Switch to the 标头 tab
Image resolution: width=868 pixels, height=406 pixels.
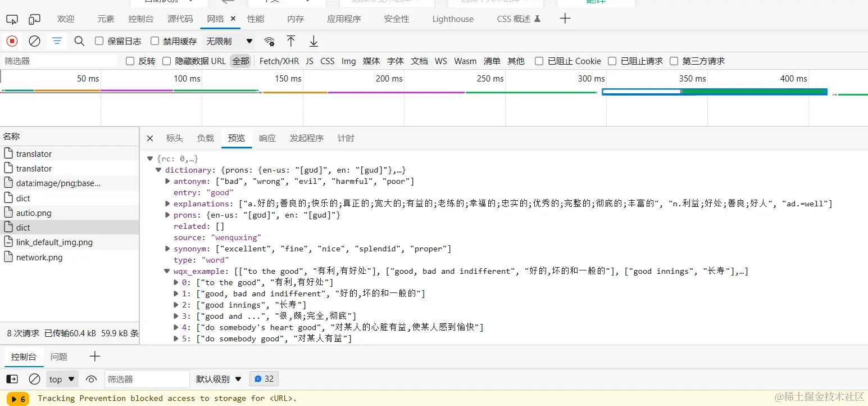175,138
